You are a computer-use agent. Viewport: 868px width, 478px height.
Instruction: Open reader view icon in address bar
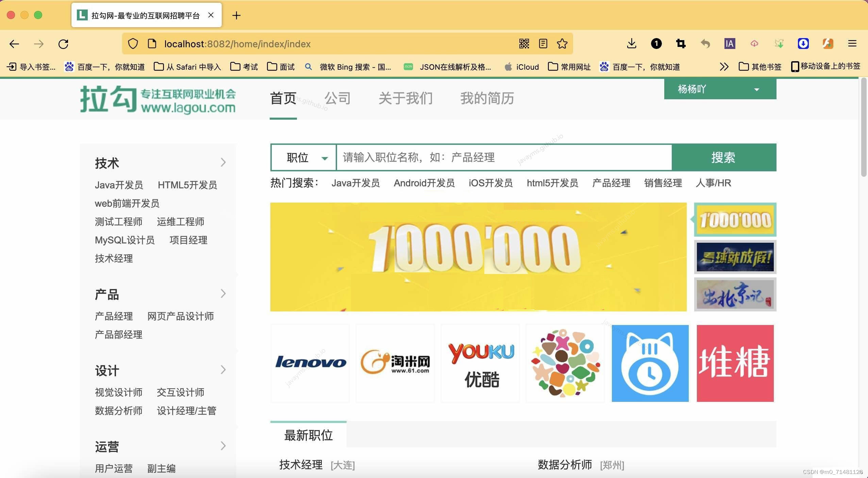coord(543,44)
